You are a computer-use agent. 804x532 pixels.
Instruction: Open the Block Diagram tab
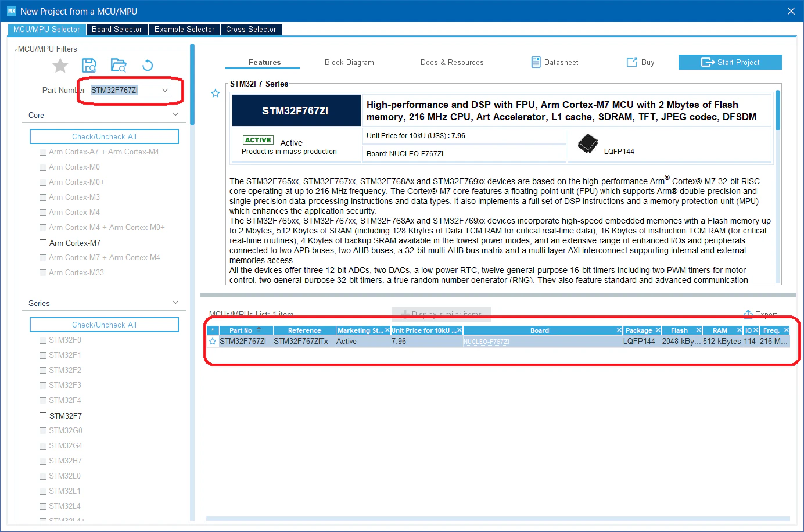tap(349, 62)
